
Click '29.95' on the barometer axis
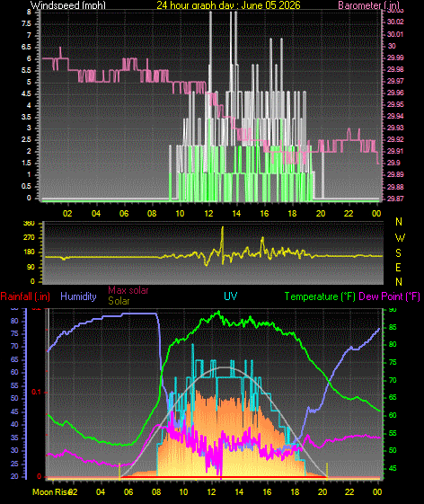tap(395, 104)
